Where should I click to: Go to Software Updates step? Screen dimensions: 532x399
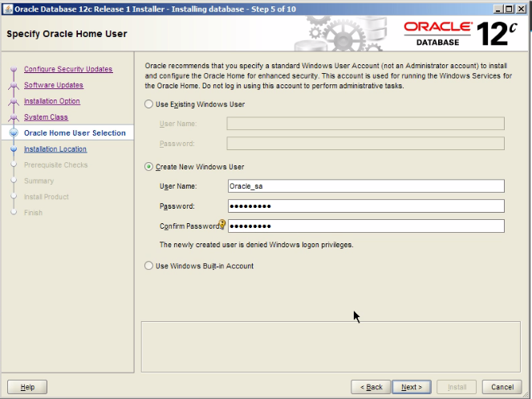coord(54,85)
